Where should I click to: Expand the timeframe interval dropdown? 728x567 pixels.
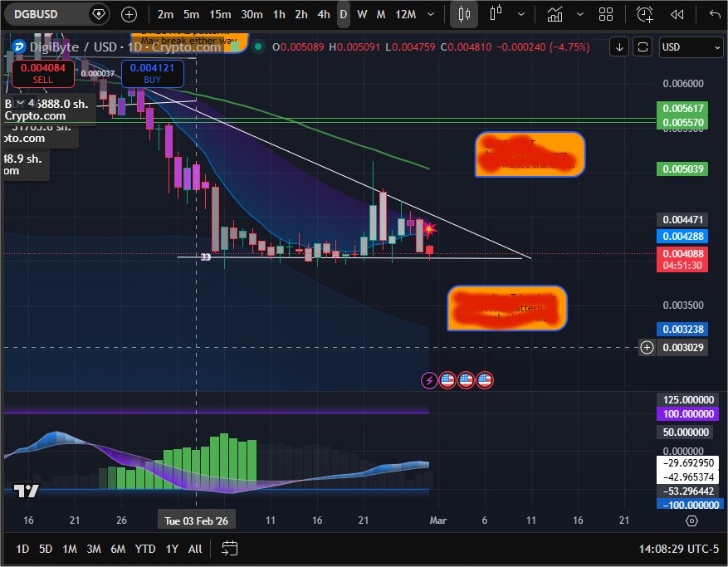tap(431, 14)
